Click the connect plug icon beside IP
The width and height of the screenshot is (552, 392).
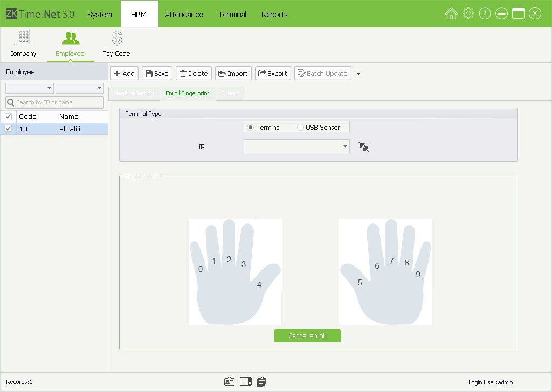tap(364, 146)
